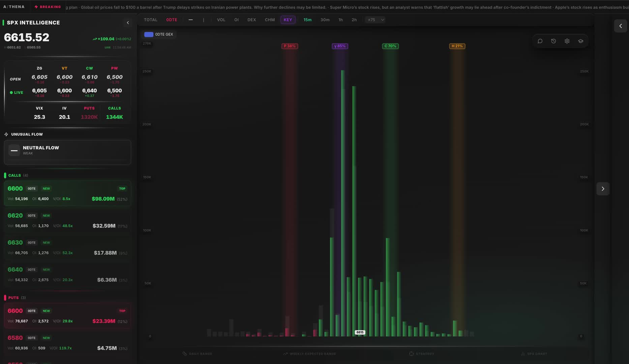Toggle the ODTE view next to TOTAL
The image size is (629, 364).
click(172, 20)
